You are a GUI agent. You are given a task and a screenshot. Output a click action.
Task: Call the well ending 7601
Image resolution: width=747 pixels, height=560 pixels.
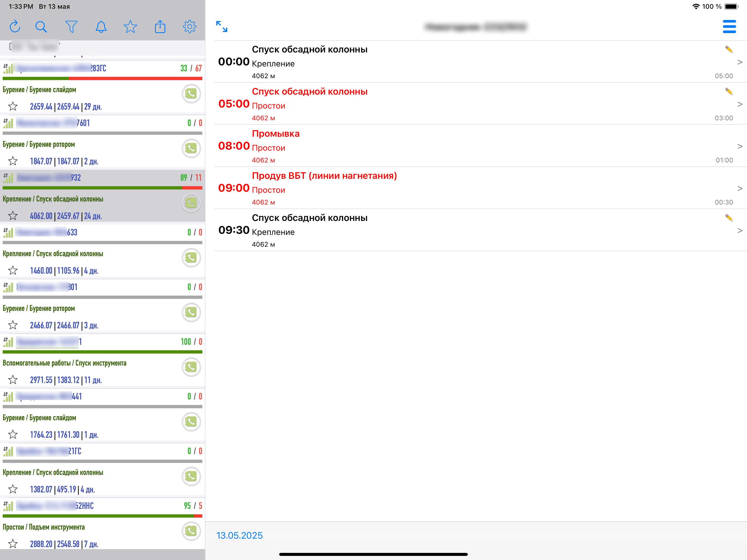pyautogui.click(x=191, y=148)
